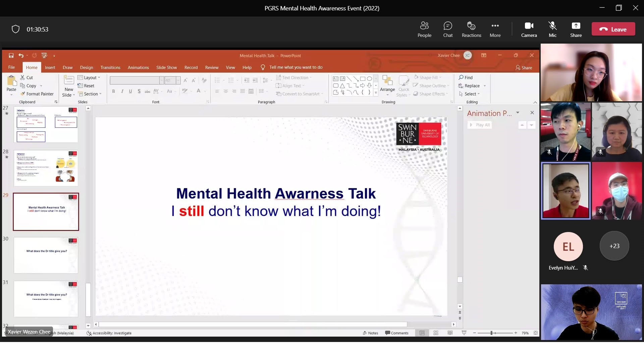Leave the meeting with Leave button
The width and height of the screenshot is (644, 346).
(x=613, y=29)
